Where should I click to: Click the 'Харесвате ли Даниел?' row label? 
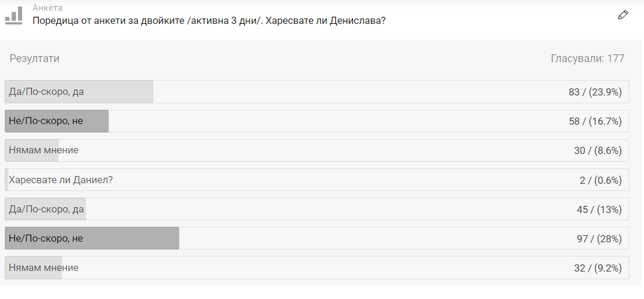[x=61, y=180]
